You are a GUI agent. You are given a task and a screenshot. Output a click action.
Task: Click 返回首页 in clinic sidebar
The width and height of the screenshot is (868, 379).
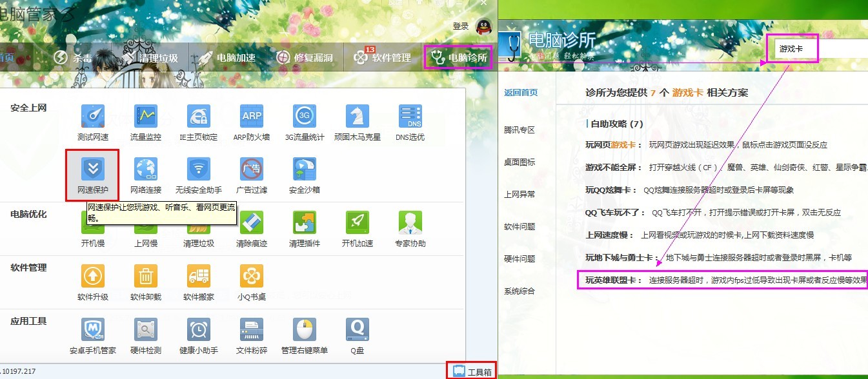(x=521, y=93)
